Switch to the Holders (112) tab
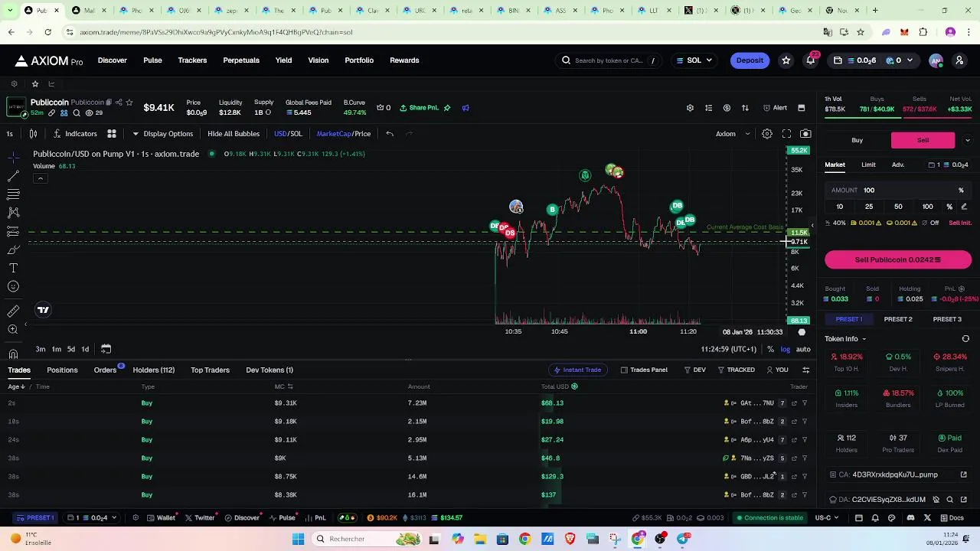The image size is (980, 551). [x=154, y=370]
